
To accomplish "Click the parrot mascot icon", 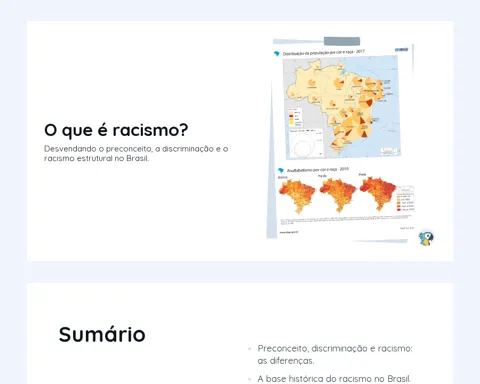I will click(426, 238).
